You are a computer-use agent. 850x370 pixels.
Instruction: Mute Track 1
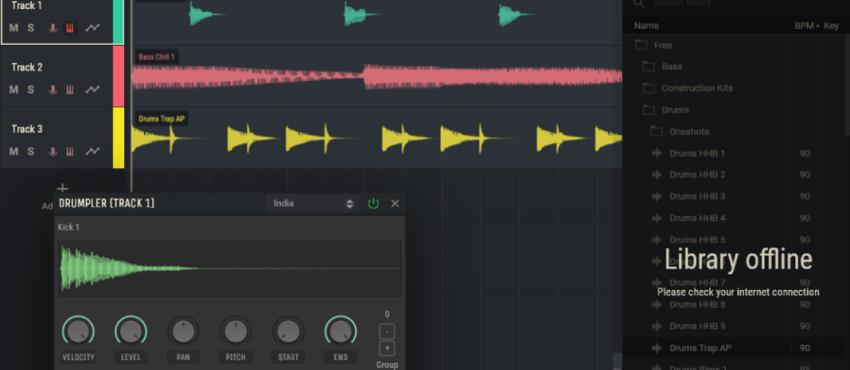(14, 28)
